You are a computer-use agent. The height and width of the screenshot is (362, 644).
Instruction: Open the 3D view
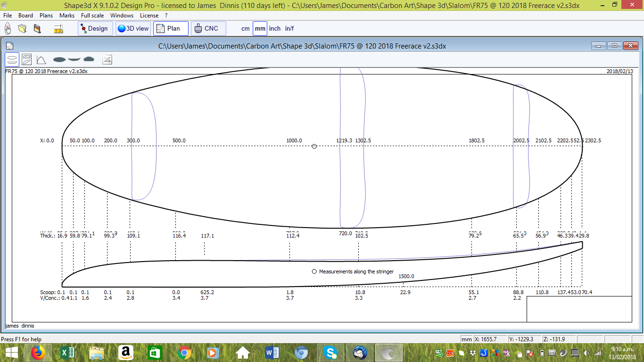(133, 29)
